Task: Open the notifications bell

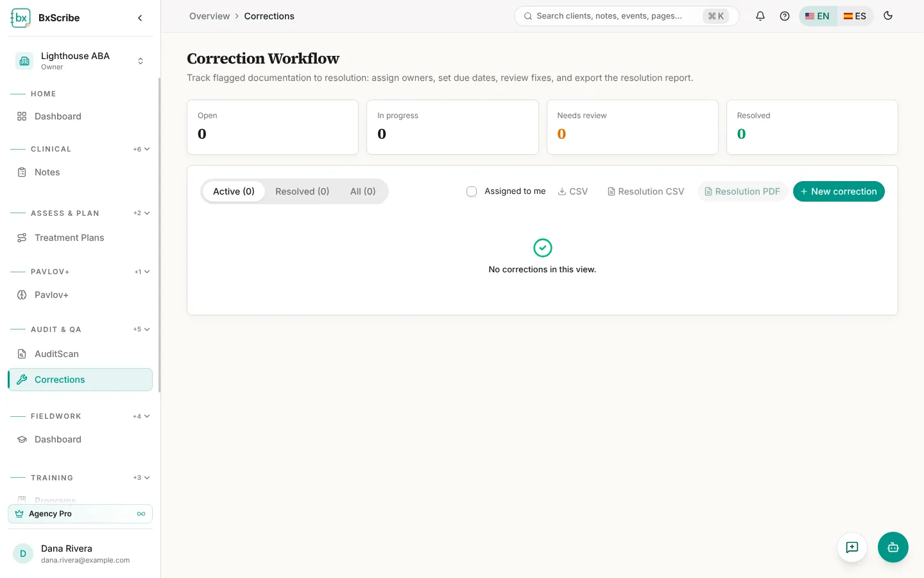Action: [760, 16]
